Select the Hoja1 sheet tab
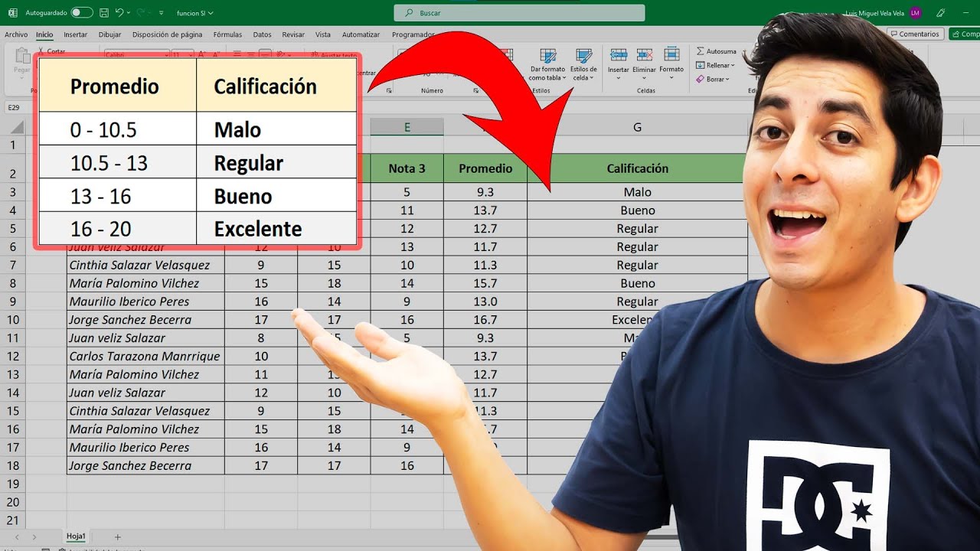The image size is (980, 551). pos(75,537)
